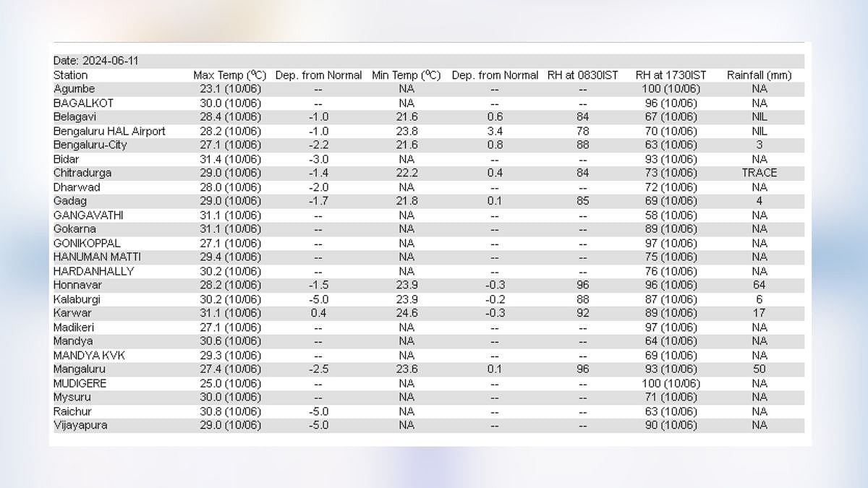Select the Min Temp column header
The height and width of the screenshot is (488, 868).
pyautogui.click(x=406, y=75)
